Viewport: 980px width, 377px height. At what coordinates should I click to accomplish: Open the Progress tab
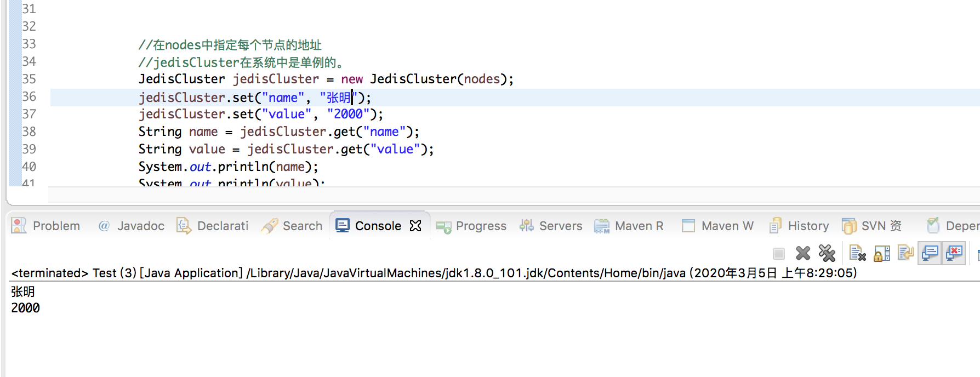coord(471,226)
